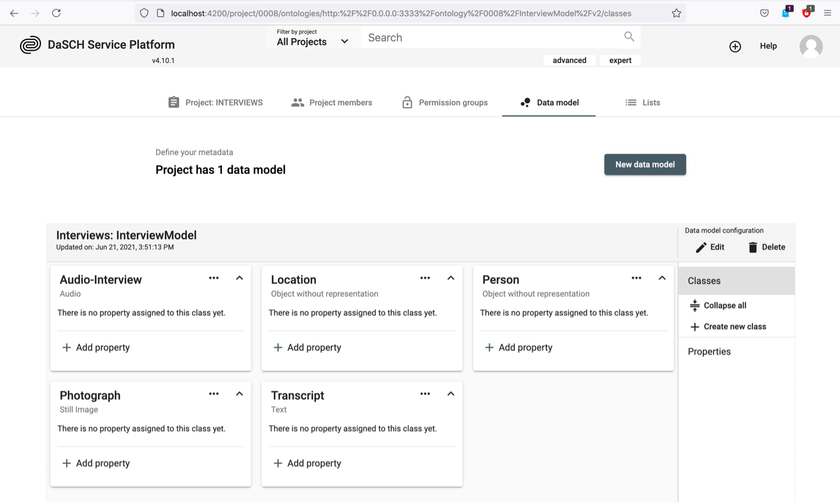Select Properties in the right sidebar
Viewport: 840px width, 504px height.
coord(709,351)
